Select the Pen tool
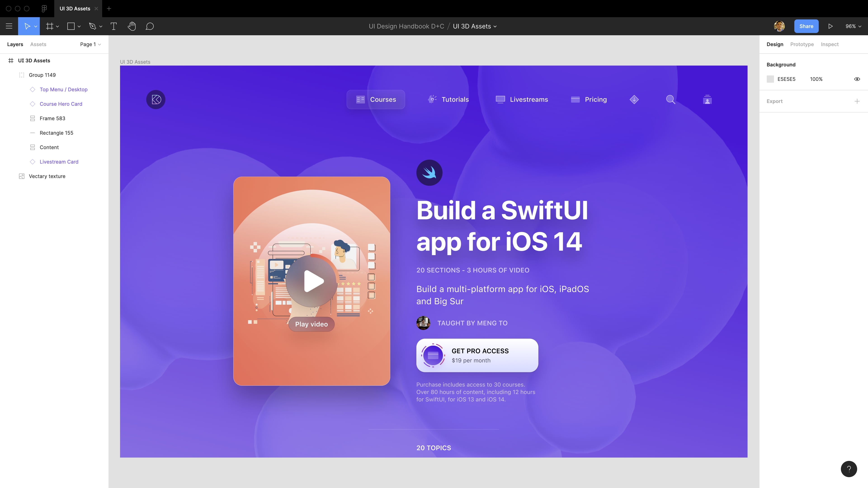This screenshot has width=868, height=488. 93,26
